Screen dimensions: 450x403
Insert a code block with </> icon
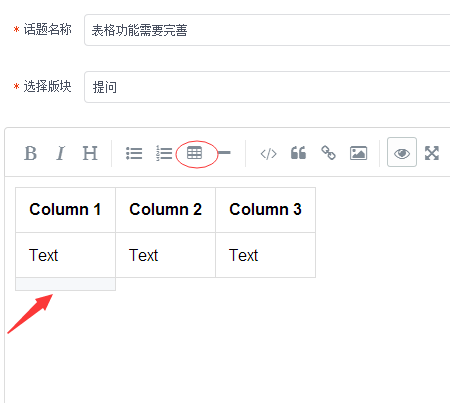(268, 154)
